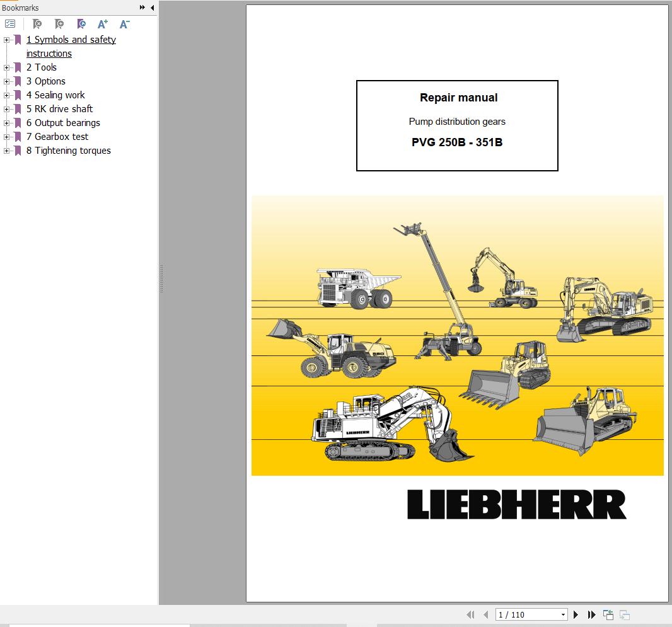Go to the previous page
Image resolution: width=672 pixels, height=627 pixels.
point(485,614)
